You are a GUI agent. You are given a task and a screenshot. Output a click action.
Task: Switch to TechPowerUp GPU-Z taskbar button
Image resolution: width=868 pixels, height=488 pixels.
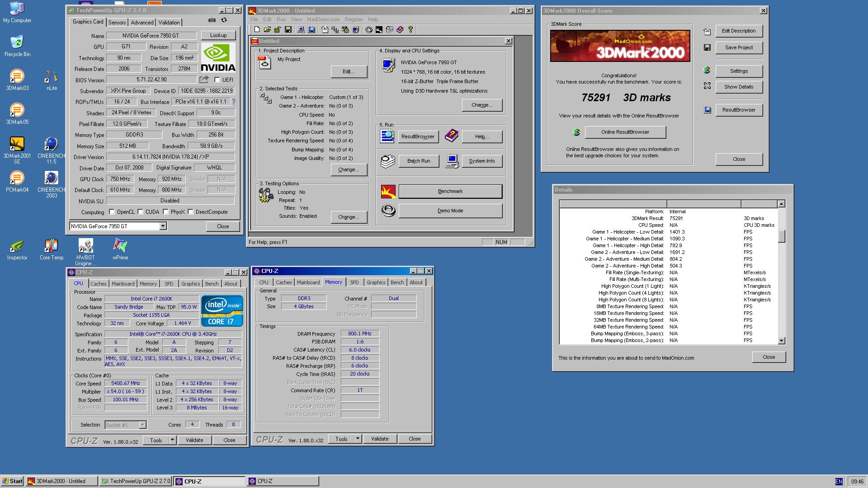[x=135, y=481]
